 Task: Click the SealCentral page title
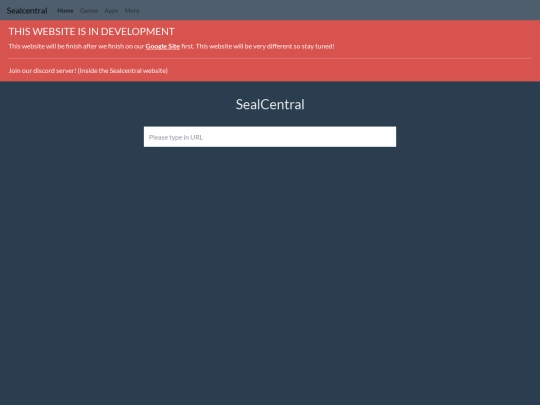pos(270,104)
